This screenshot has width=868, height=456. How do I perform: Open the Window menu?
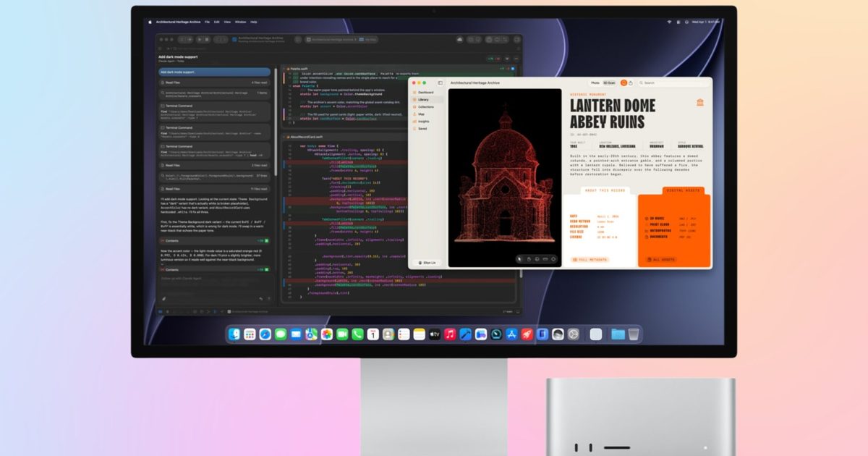241,22
